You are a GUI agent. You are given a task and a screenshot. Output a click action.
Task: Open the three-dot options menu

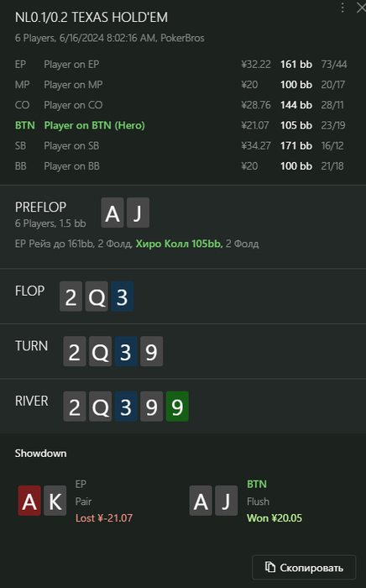[342, 8]
